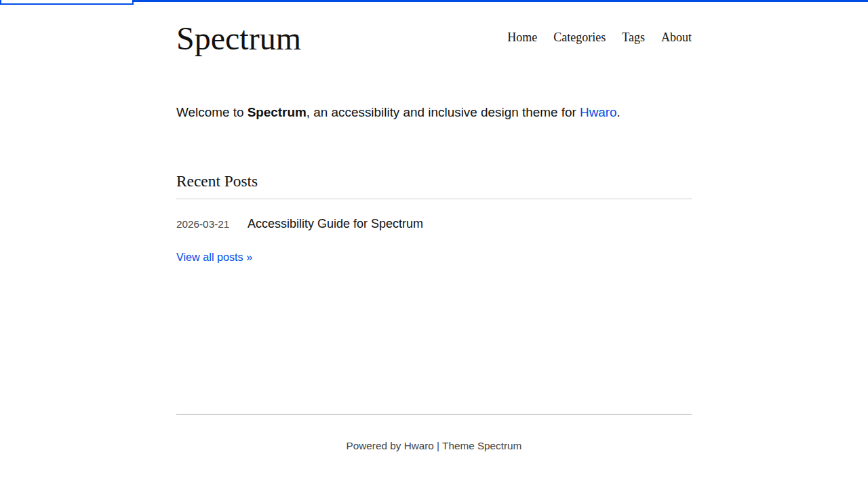Click the Spectrum site title
The height and width of the screenshot is (488, 868).
(238, 39)
